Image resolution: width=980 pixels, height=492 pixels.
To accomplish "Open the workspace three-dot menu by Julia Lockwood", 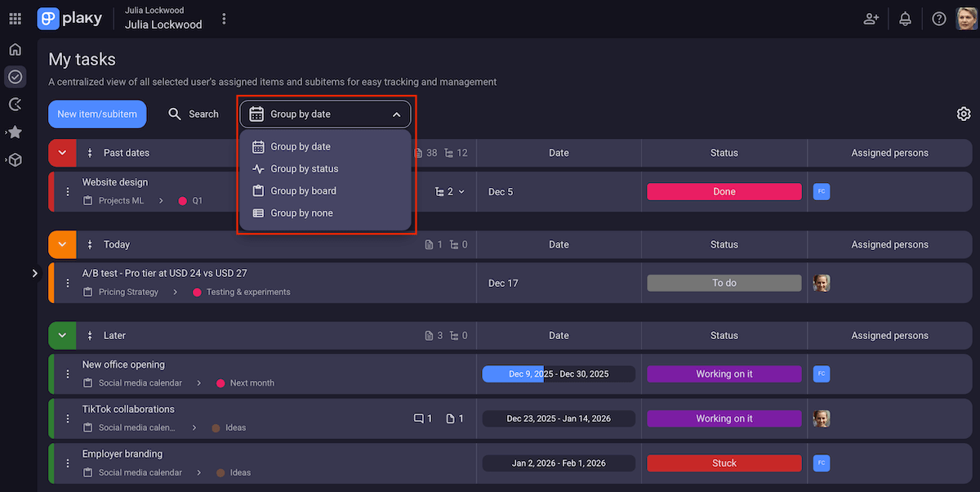I will (x=225, y=19).
